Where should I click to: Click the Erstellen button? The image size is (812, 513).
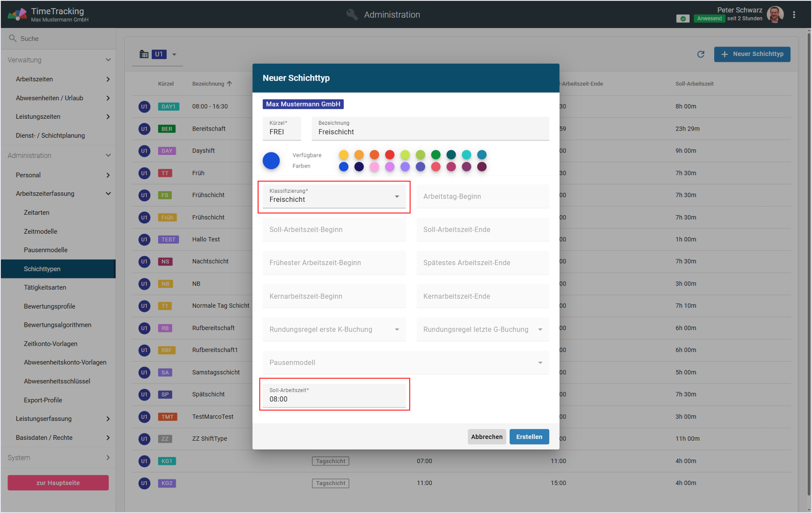pyautogui.click(x=529, y=437)
